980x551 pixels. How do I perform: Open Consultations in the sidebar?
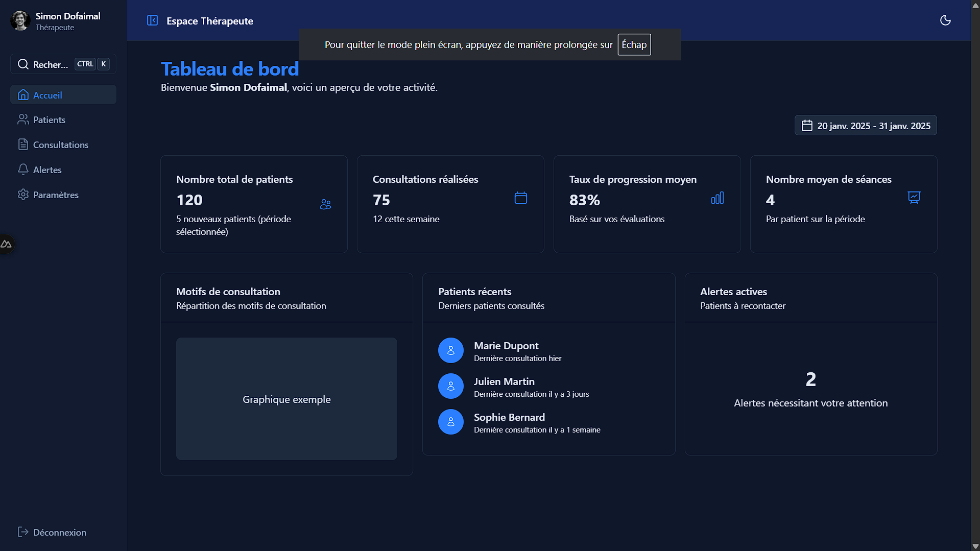(63, 145)
